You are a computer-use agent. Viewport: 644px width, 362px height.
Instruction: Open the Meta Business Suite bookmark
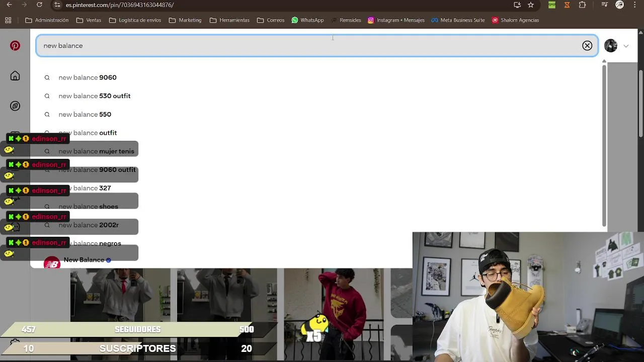click(457, 20)
